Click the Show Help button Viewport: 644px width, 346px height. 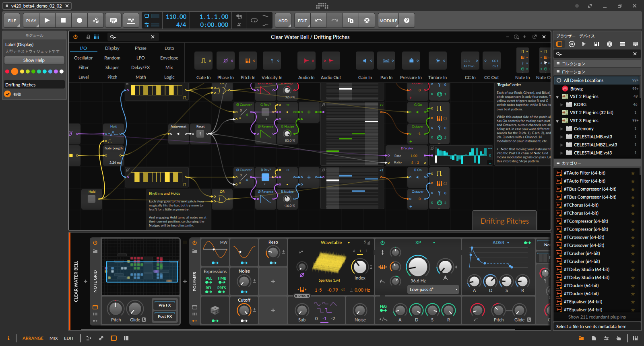(34, 60)
